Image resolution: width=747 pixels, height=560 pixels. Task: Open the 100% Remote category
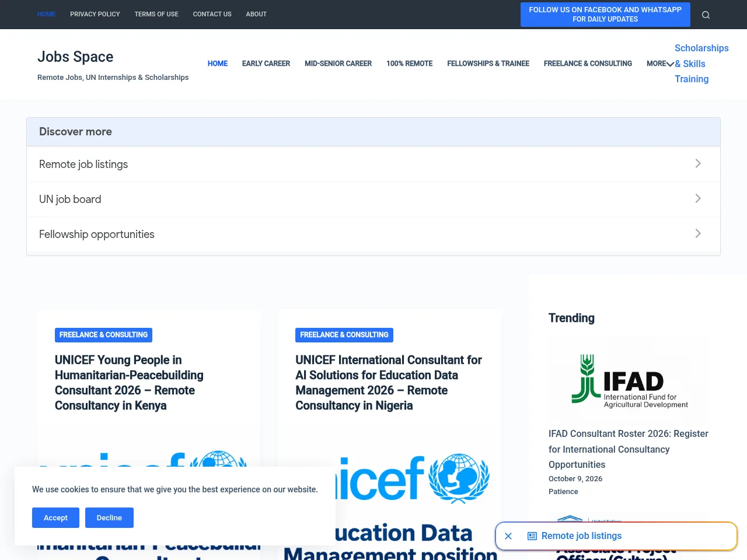410,64
